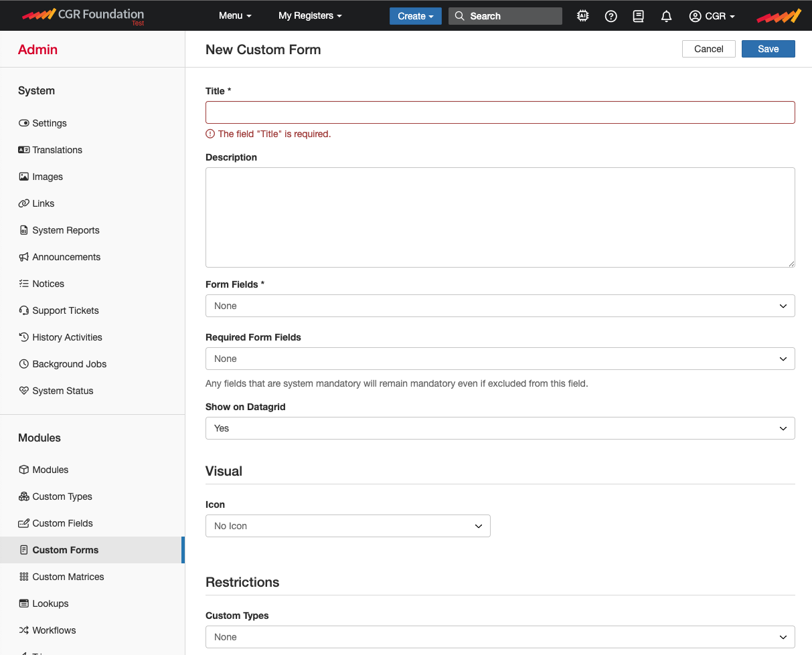Click the Custom Fields edit icon
Screen dimensions: 812x655
pos(24,523)
